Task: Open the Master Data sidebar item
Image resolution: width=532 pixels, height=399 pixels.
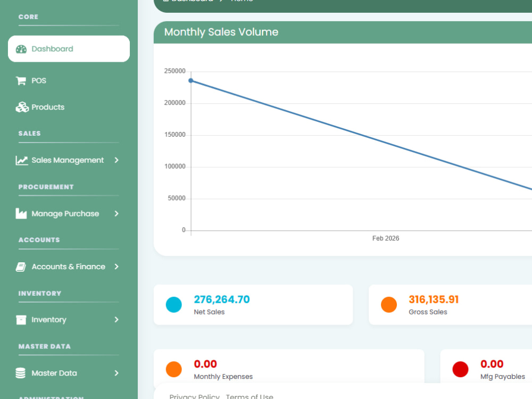Action: click(69, 373)
